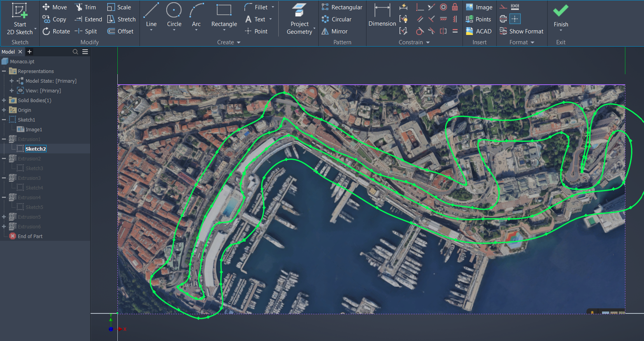
Task: Apply the Horizontal constraint
Action: point(443,19)
